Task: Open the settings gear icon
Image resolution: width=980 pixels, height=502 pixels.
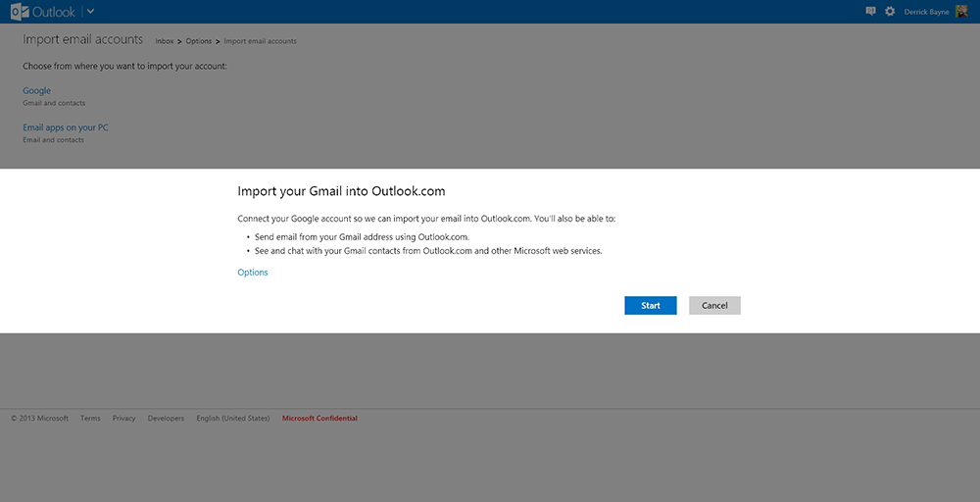Action: (890, 12)
